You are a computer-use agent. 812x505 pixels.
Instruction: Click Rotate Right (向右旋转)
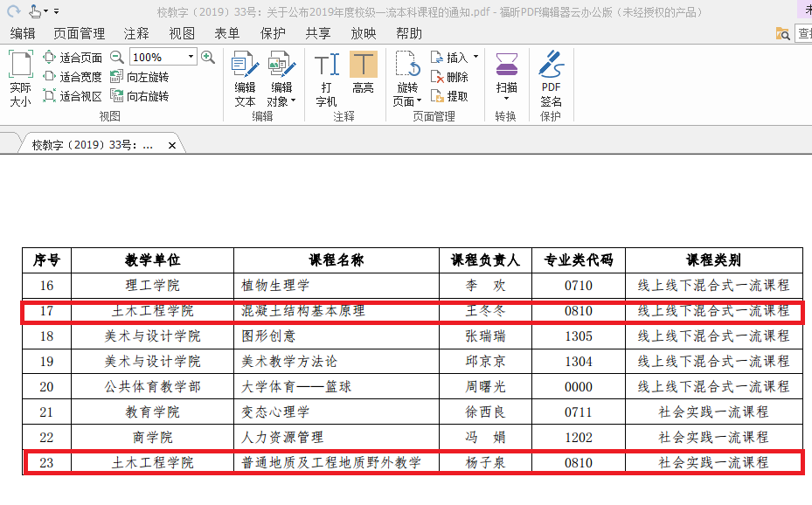(x=139, y=96)
